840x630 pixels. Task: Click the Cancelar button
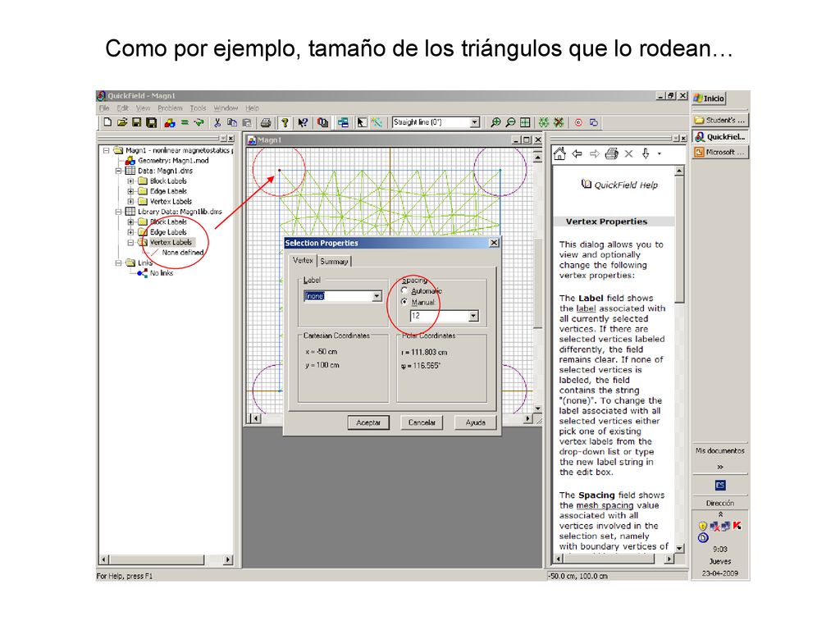pyautogui.click(x=422, y=422)
